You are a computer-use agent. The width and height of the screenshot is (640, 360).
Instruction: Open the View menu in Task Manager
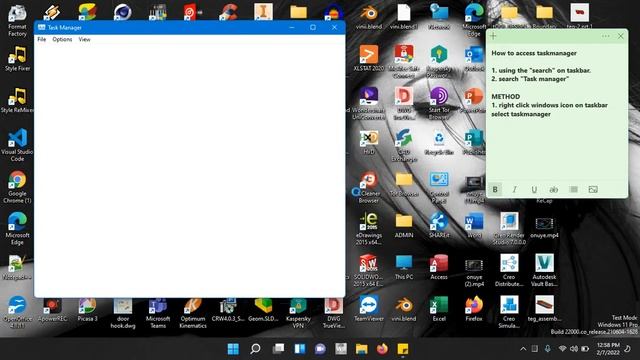(x=84, y=39)
